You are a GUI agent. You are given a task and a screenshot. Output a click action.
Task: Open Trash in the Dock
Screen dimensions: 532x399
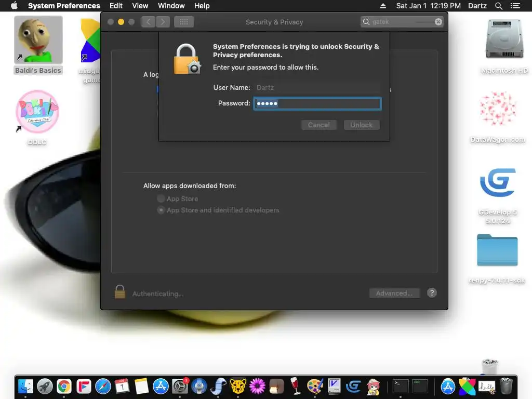pos(506,386)
